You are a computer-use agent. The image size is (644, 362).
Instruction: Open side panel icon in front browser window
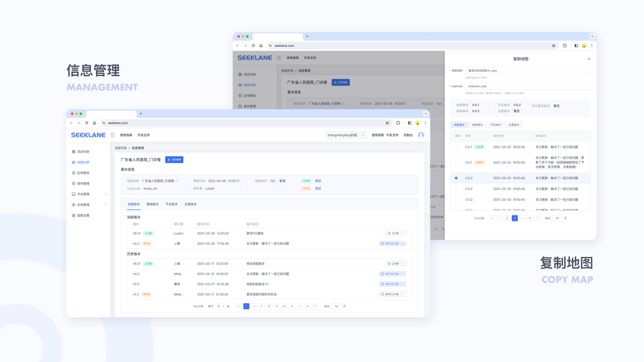click(x=409, y=122)
